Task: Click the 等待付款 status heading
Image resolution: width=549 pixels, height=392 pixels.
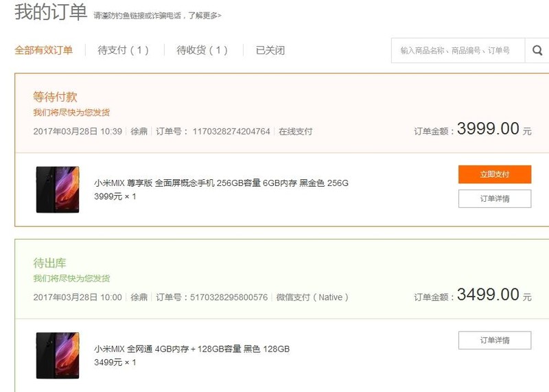Action: click(x=55, y=97)
